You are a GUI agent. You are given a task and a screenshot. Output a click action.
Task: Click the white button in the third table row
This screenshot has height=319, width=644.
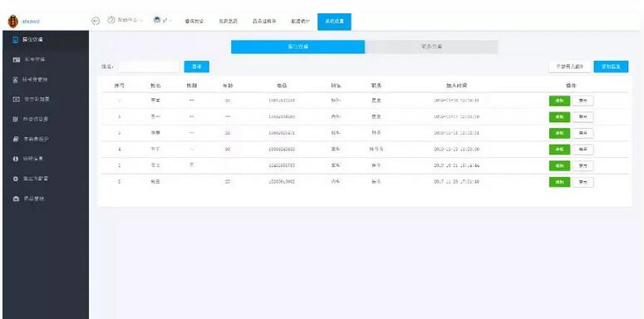point(583,134)
